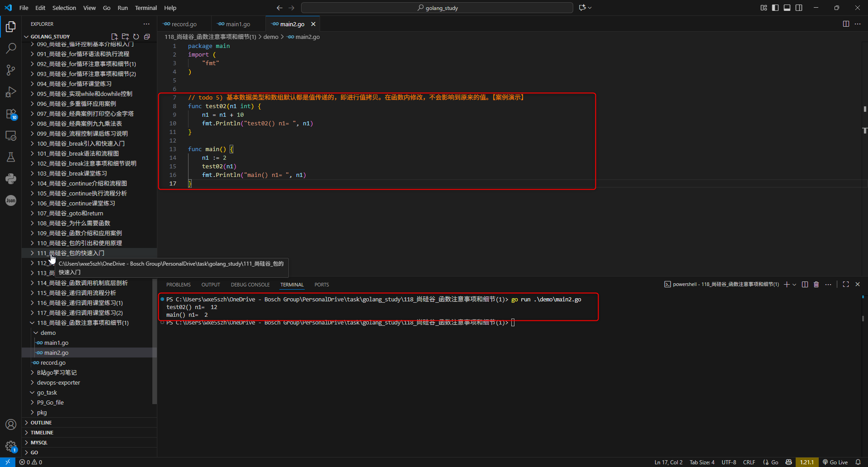Go back in navigation history
This screenshot has width=868, height=467.
pos(279,8)
